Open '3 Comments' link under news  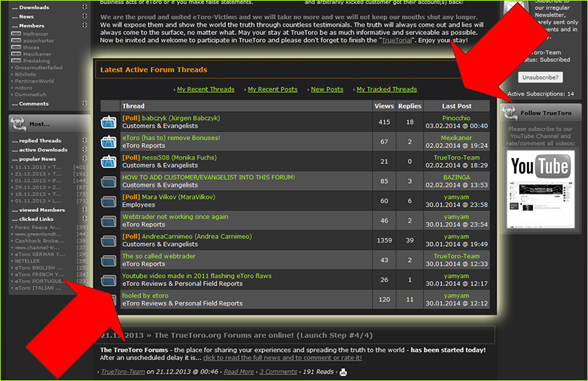(278, 372)
